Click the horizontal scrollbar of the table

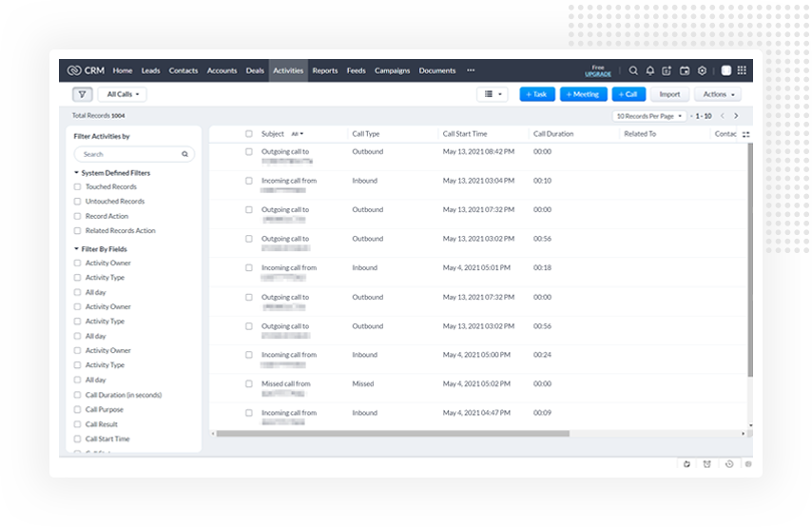(x=393, y=433)
